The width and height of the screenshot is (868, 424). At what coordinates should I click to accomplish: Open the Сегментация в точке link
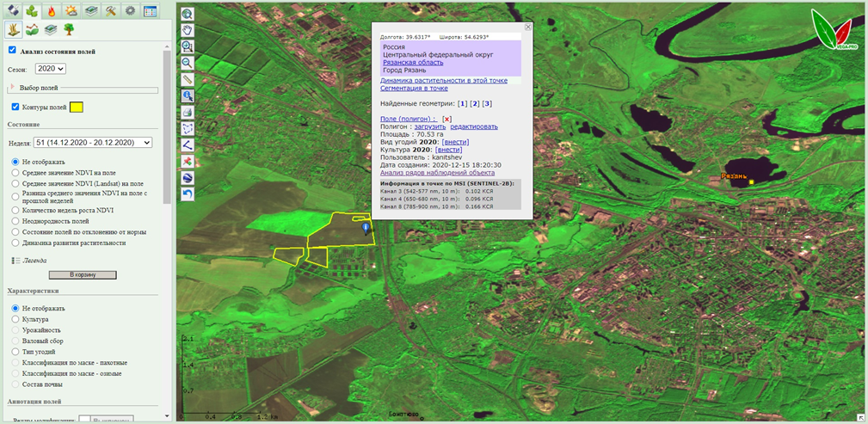414,88
